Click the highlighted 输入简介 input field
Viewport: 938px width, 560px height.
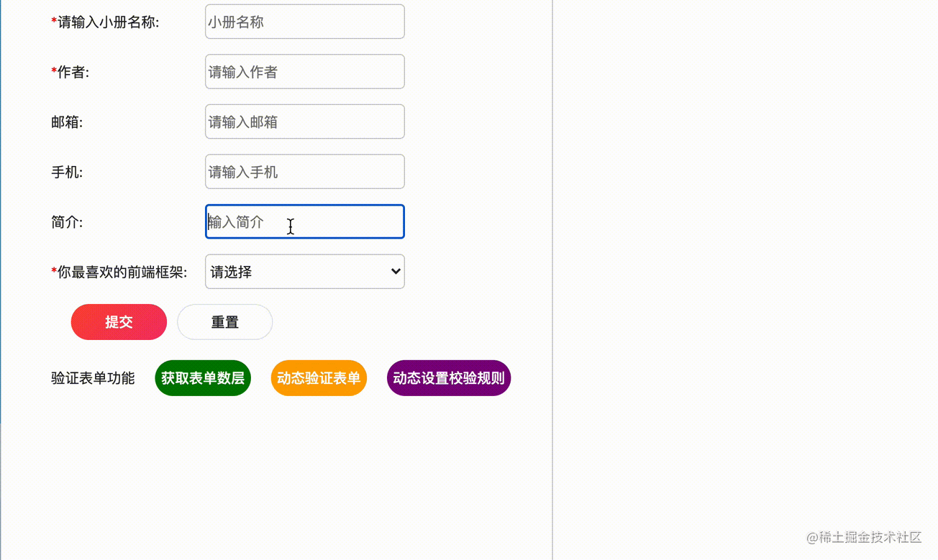[304, 221]
